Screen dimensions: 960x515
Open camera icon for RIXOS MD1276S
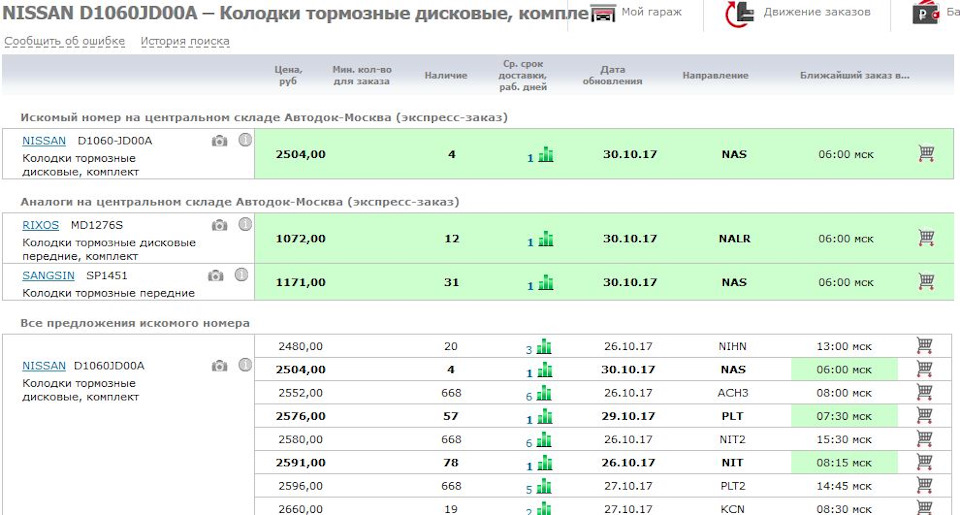coord(219,226)
